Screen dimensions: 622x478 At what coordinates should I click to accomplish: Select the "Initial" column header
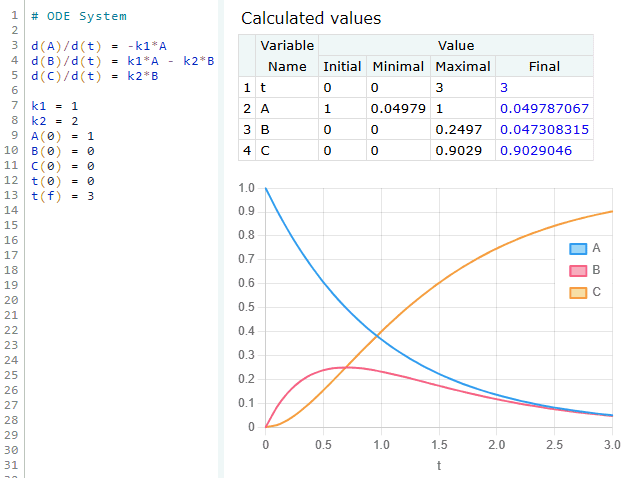pos(342,66)
